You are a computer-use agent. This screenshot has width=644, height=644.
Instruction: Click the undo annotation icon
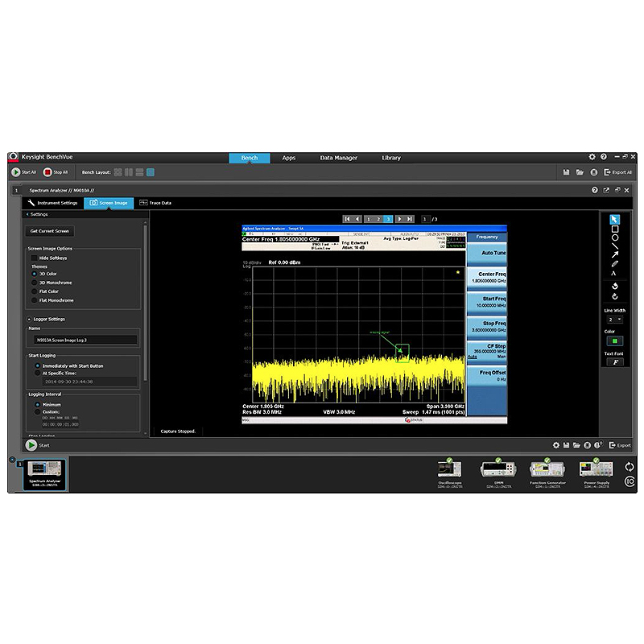(614, 286)
